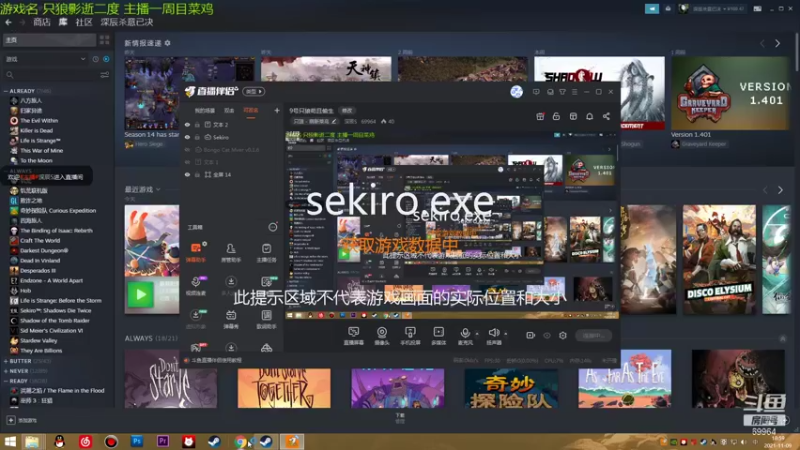
Task: Open the 游戏 dropdown in the Steam library sidebar
Action: pyautogui.click(x=45, y=59)
